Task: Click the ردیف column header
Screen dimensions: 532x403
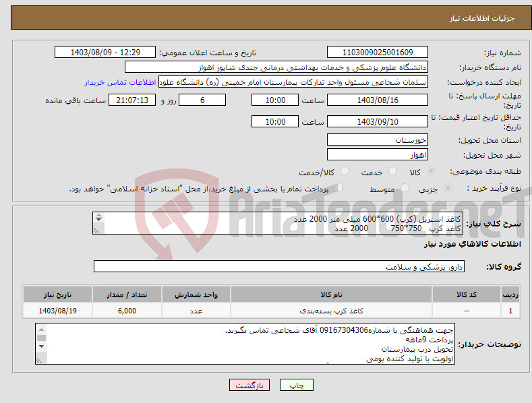Action: (x=510, y=294)
